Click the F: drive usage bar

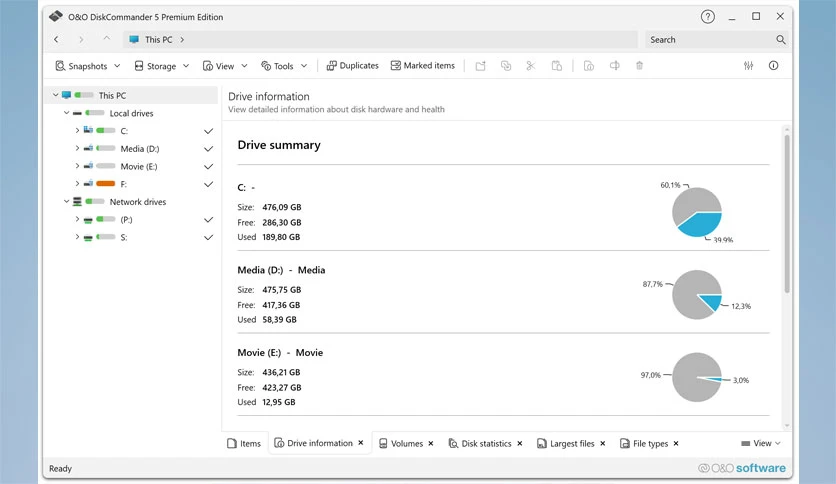coord(106,183)
